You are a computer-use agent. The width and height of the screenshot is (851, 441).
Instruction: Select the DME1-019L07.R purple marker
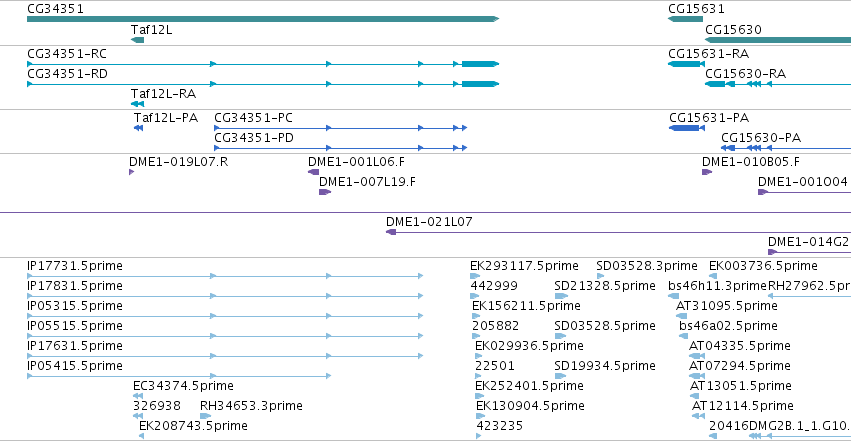coord(131,172)
